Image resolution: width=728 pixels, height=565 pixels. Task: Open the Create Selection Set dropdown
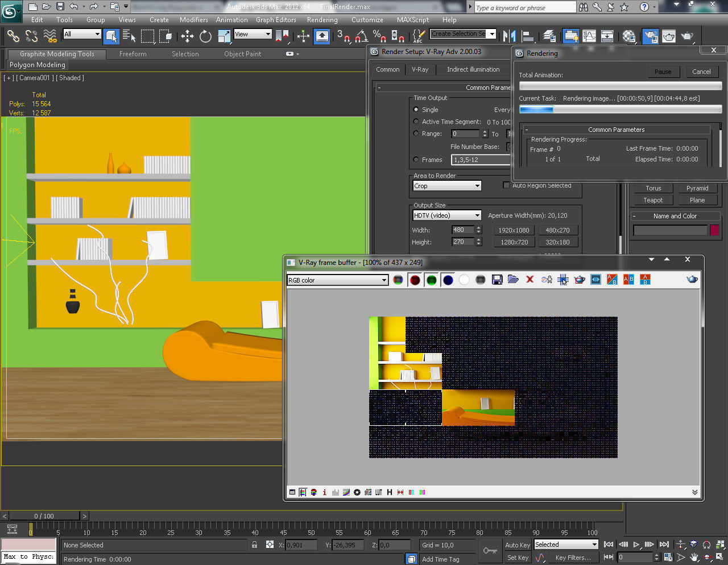click(463, 34)
